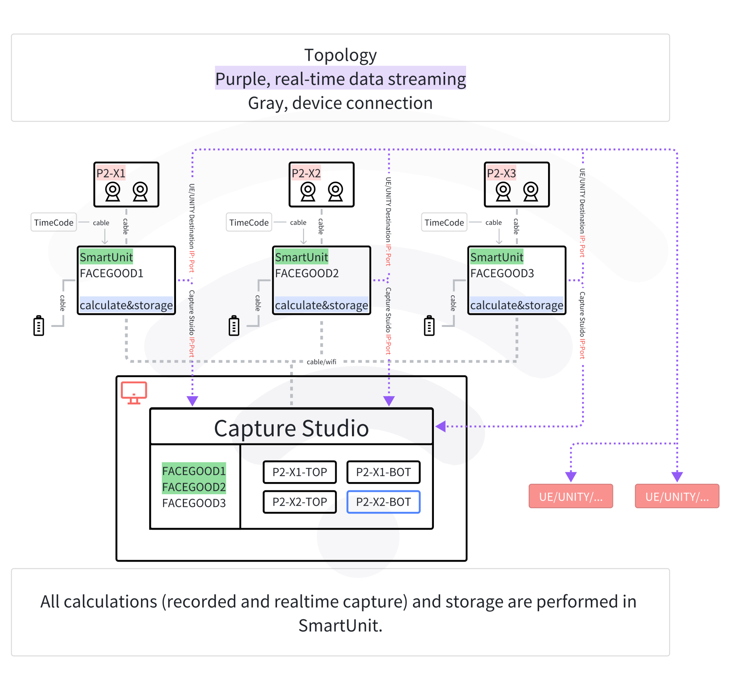Click the TimeCode label near SmartUnit FACEGOOD2

[249, 222]
